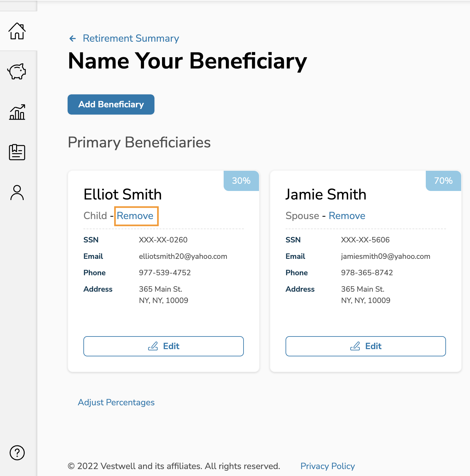470x476 pixels.
Task: Click the 70% allocation badge on Jamie's card
Action: [x=443, y=181]
